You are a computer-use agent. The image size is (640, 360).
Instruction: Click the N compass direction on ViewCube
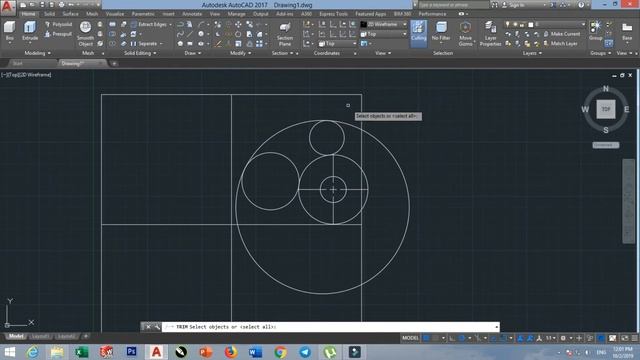coord(606,89)
